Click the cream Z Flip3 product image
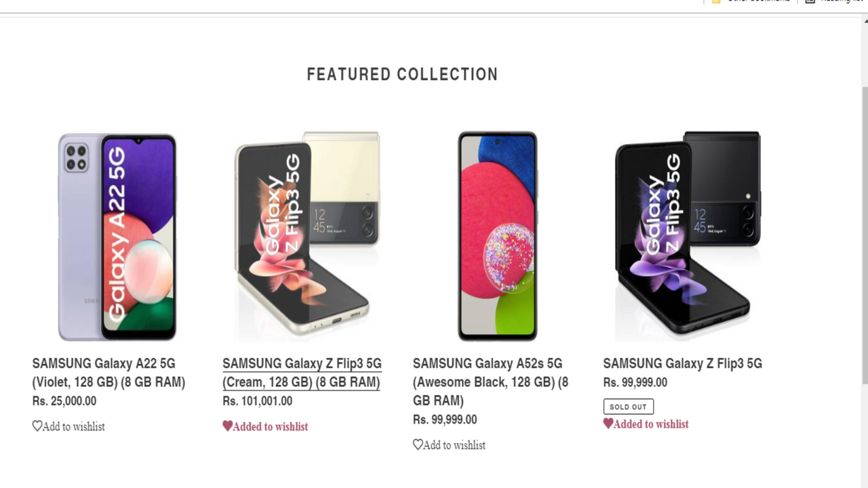This screenshot has height=488, width=868. [x=307, y=236]
